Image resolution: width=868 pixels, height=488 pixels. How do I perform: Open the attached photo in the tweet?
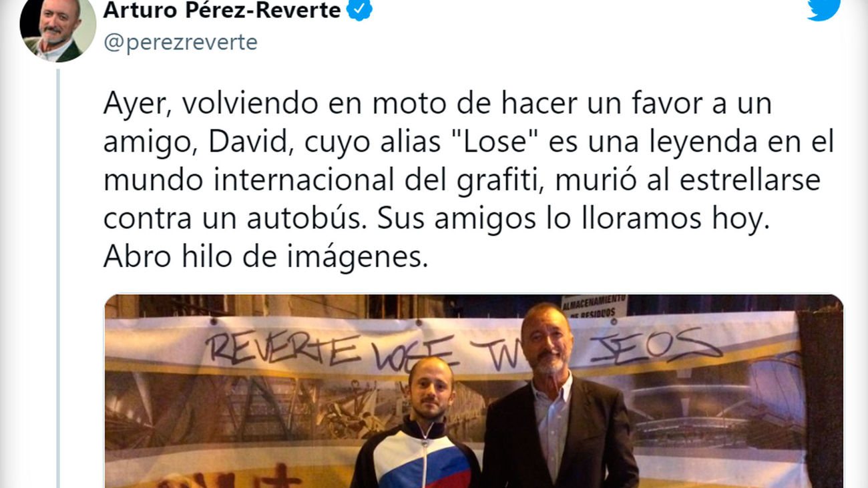(x=473, y=391)
